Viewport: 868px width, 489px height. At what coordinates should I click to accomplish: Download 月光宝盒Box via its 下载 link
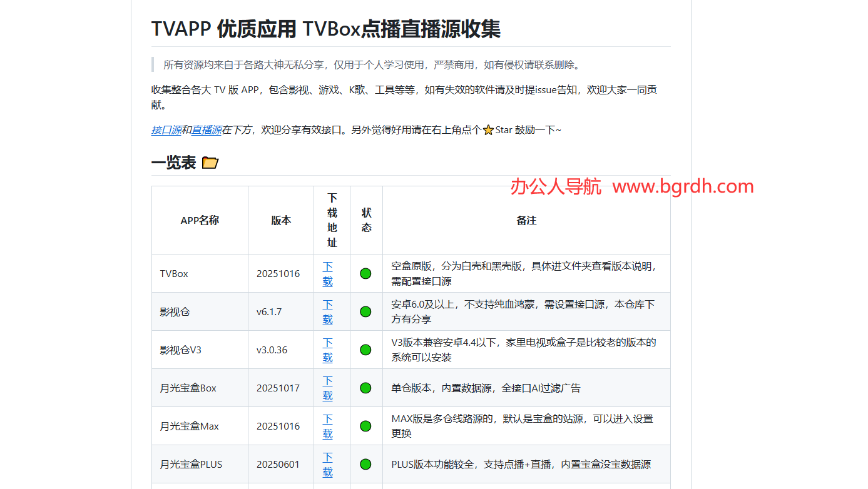click(327, 388)
